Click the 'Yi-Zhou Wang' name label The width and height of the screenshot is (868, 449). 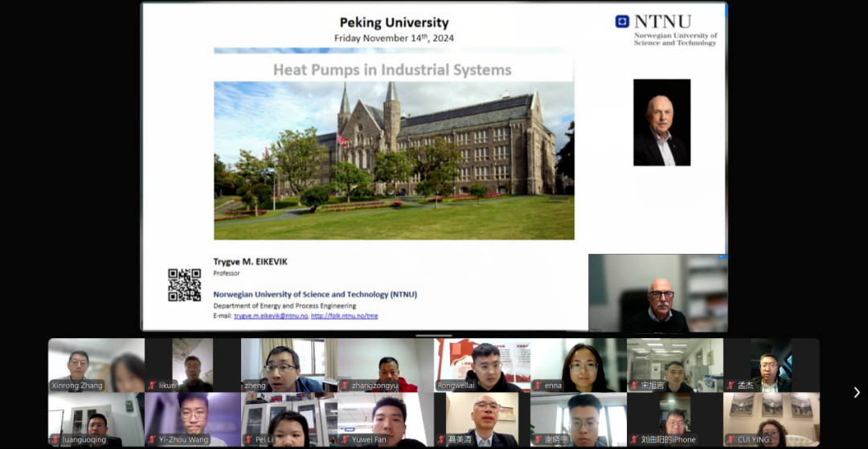(183, 439)
